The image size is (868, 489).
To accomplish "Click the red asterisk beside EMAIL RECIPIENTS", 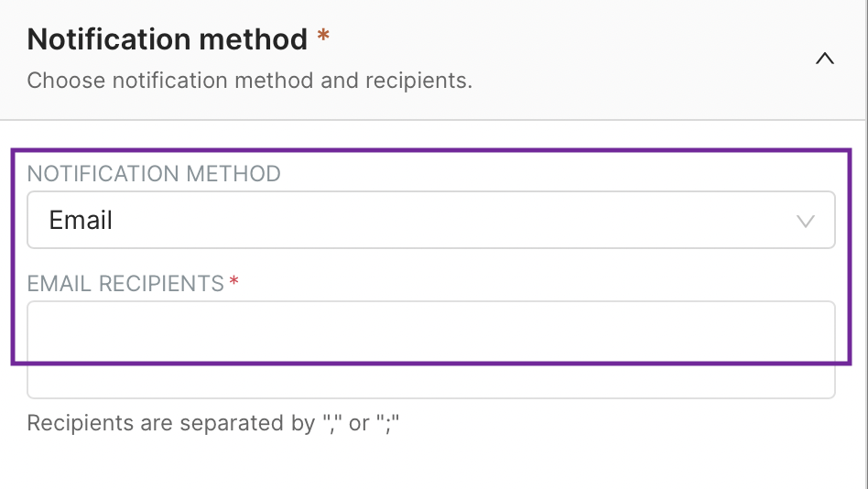I will [x=234, y=283].
